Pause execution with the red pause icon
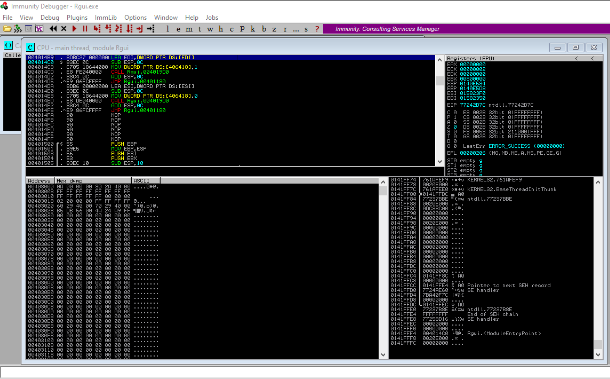 (85, 29)
